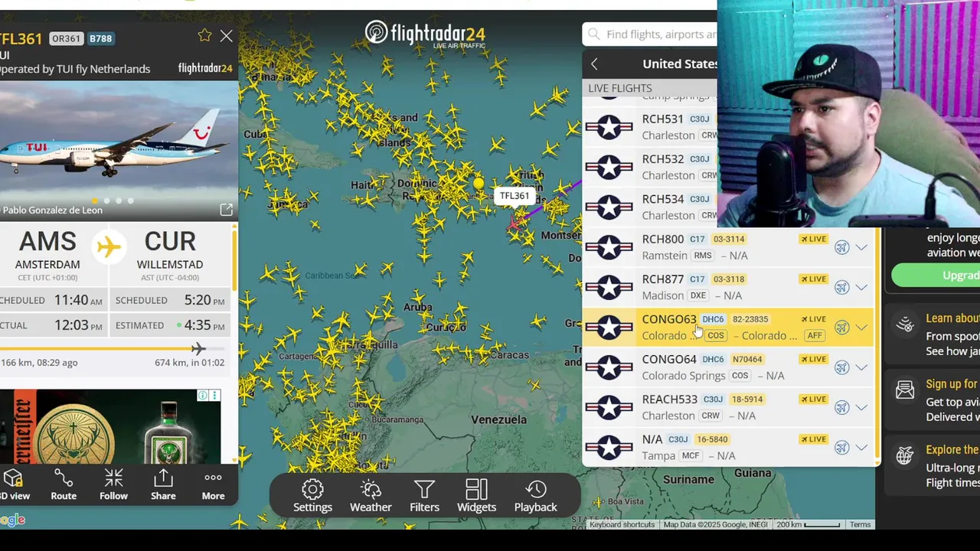Open More options in flight panel
This screenshot has height=551, width=980.
pos(213,485)
